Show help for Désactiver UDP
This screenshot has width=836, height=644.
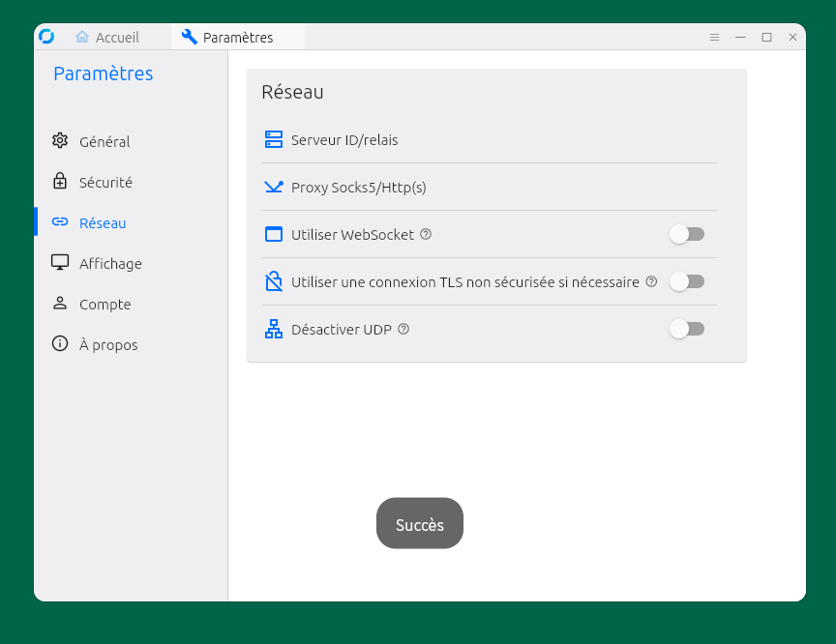403,329
